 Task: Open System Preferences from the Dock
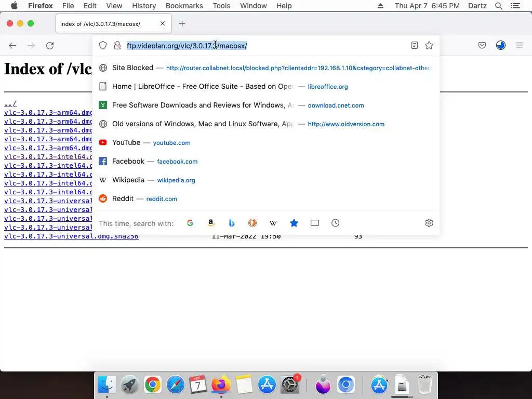click(x=290, y=385)
